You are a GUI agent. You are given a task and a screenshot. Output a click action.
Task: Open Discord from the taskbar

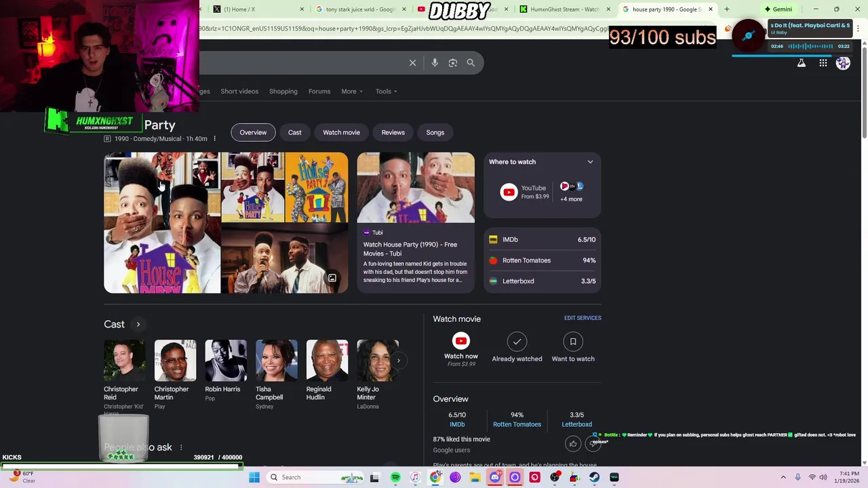tap(494, 477)
